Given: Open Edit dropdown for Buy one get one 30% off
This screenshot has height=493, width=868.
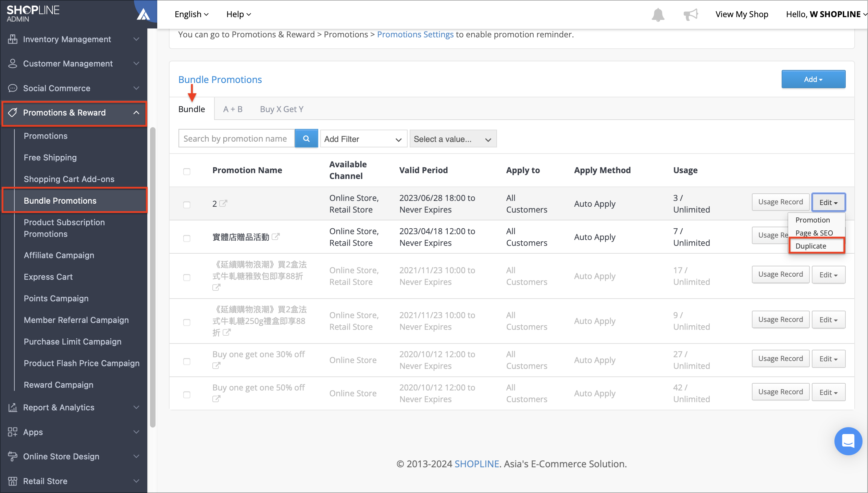Looking at the screenshot, I should pos(828,359).
